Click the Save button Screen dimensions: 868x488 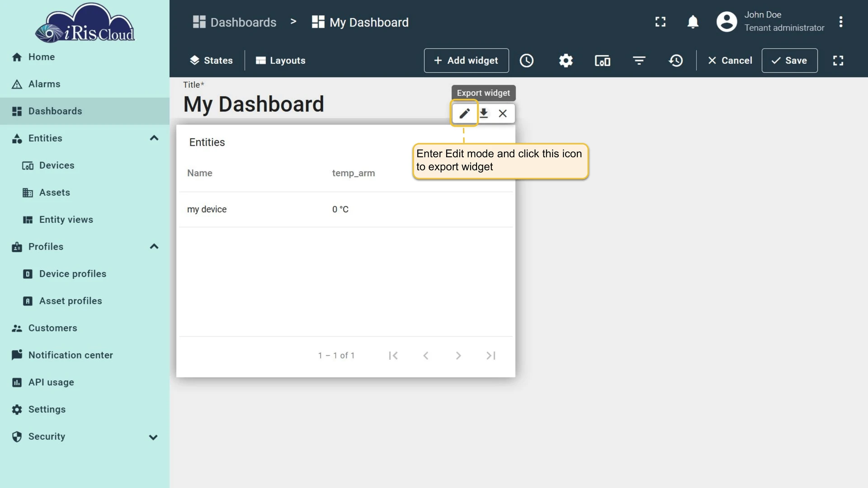tap(789, 61)
